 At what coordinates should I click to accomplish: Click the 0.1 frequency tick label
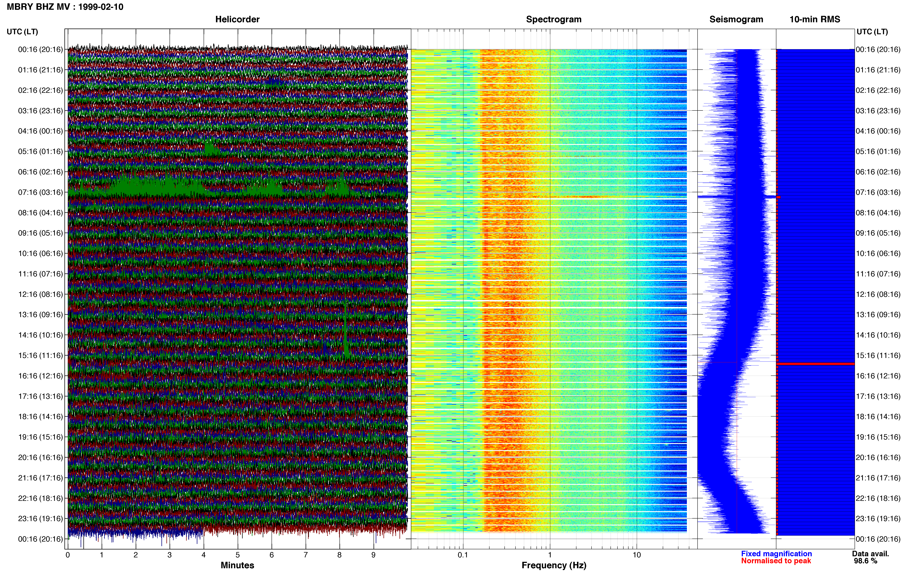click(463, 555)
